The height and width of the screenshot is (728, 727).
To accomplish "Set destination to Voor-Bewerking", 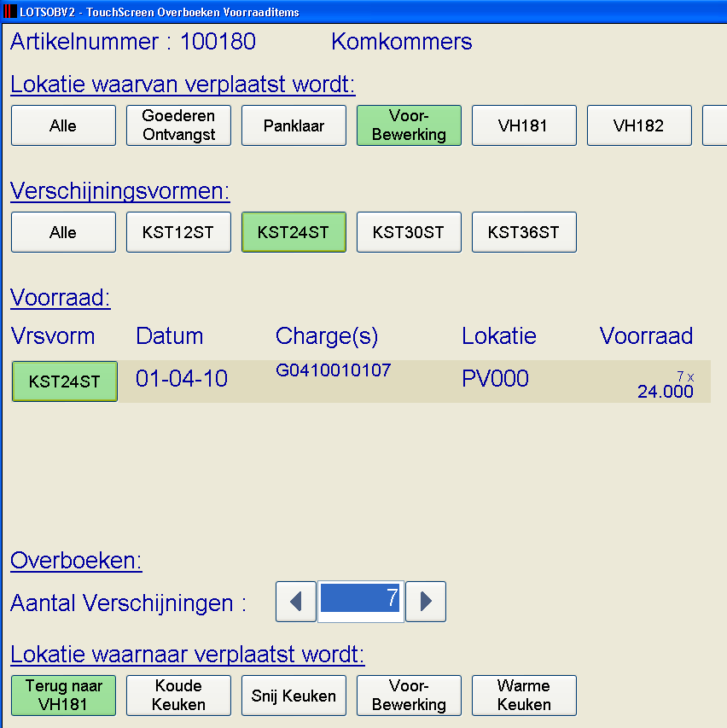I will (409, 696).
